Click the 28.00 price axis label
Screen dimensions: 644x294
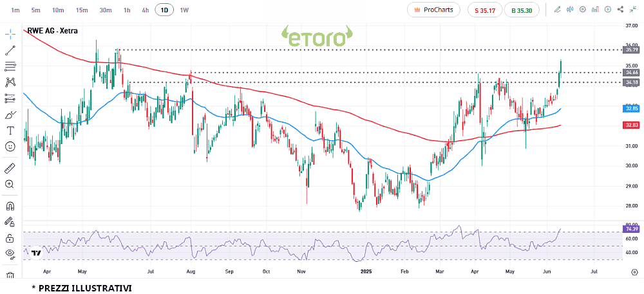click(x=630, y=207)
